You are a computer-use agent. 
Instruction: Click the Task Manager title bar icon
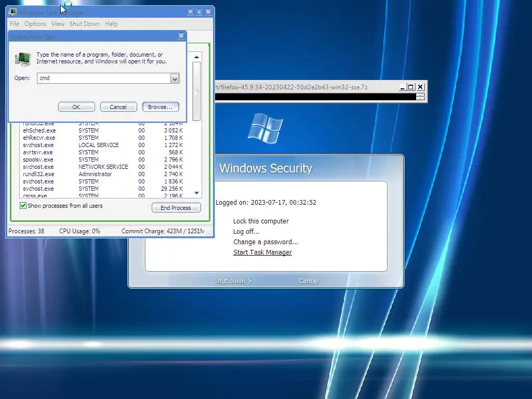click(12, 12)
